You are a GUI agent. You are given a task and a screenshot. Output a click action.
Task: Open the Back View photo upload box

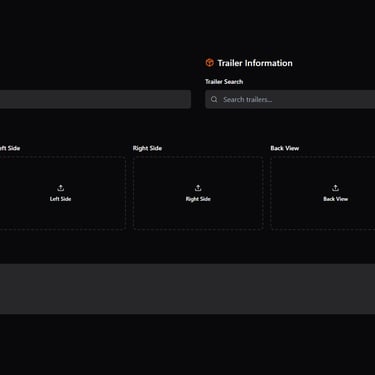(x=323, y=193)
